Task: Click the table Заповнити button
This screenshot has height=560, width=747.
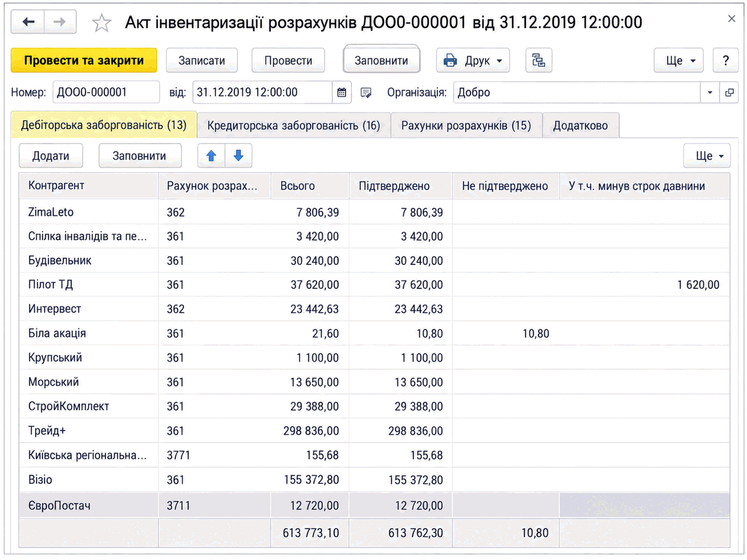Action: coord(139,156)
